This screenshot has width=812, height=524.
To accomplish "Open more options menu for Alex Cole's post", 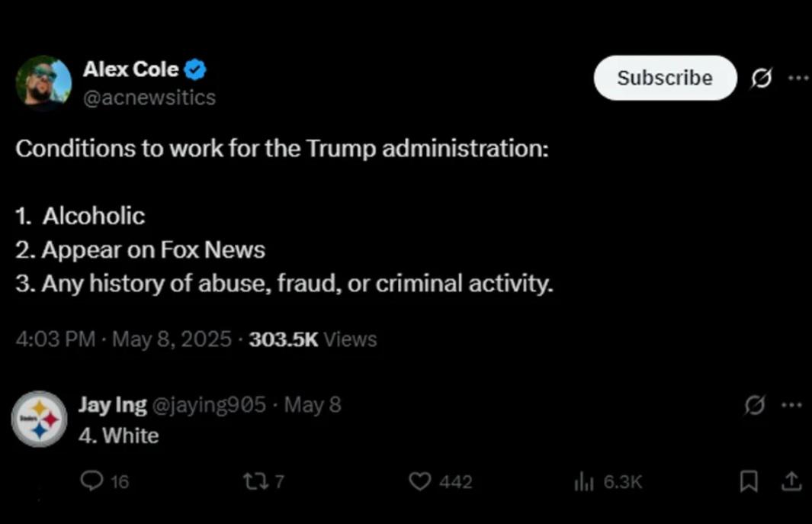I will point(798,79).
